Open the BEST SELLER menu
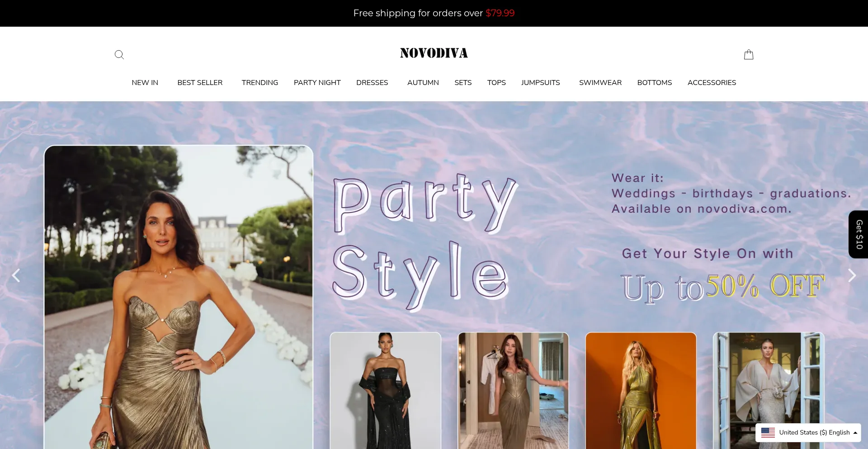The height and width of the screenshot is (449, 868). coord(200,83)
